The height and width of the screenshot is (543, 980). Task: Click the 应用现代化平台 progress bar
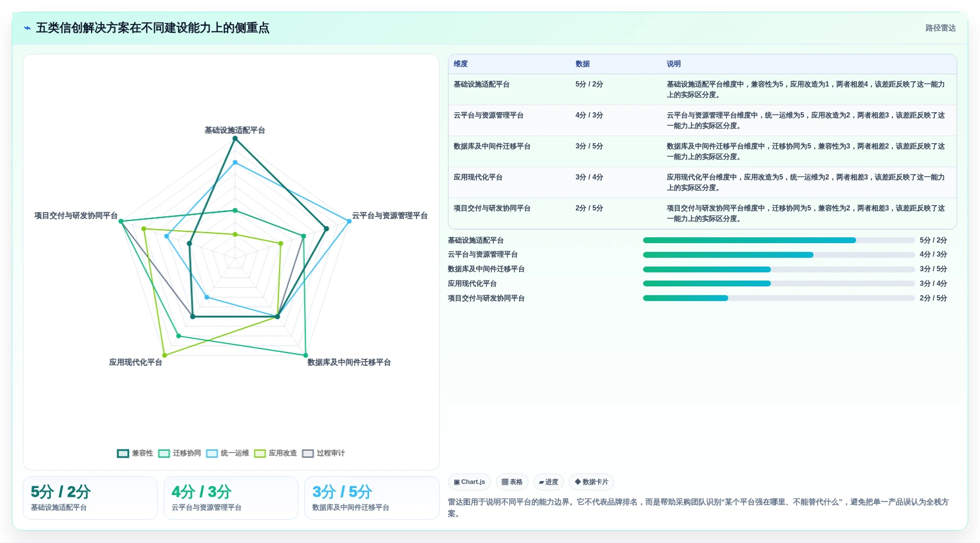779,283
